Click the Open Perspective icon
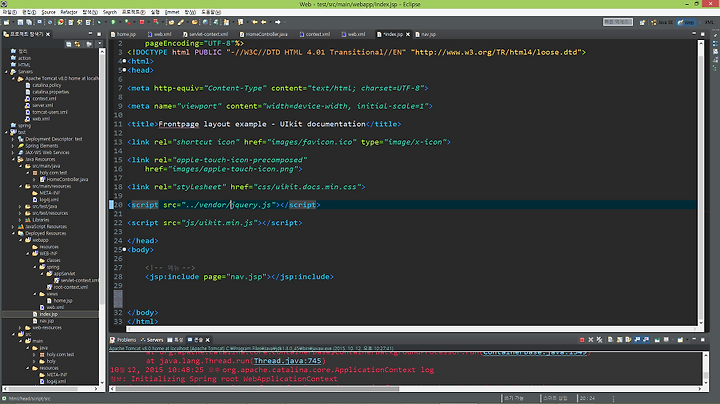720x404 pixels. pos(642,22)
